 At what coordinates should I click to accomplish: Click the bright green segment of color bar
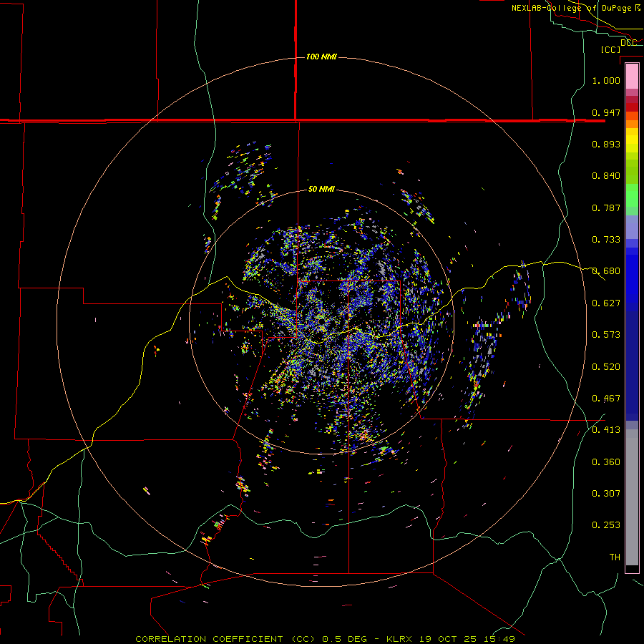pos(632,195)
